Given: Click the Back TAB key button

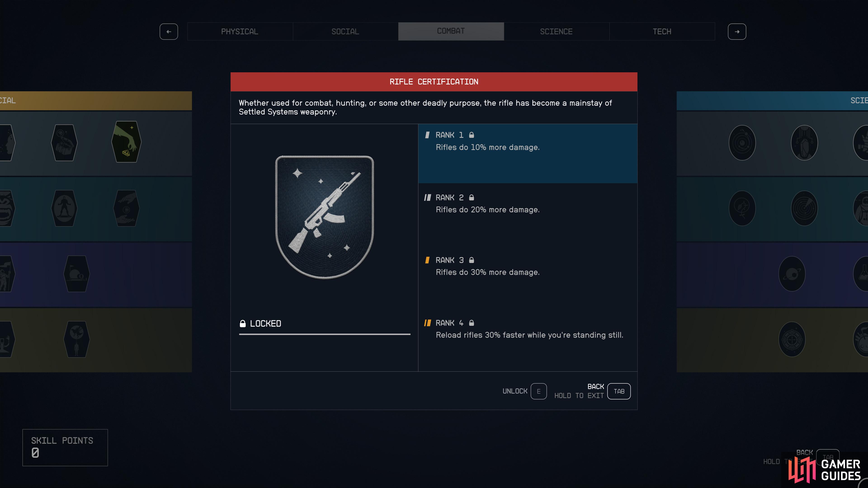Looking at the screenshot, I should tap(619, 391).
